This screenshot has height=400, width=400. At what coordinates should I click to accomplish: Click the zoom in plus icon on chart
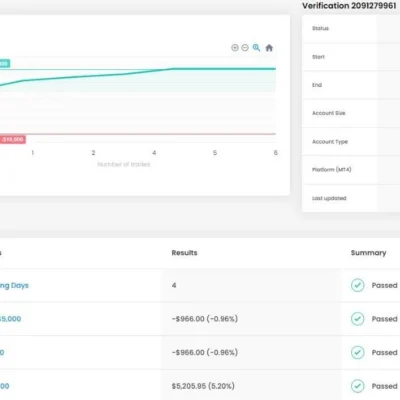pyautogui.click(x=235, y=48)
